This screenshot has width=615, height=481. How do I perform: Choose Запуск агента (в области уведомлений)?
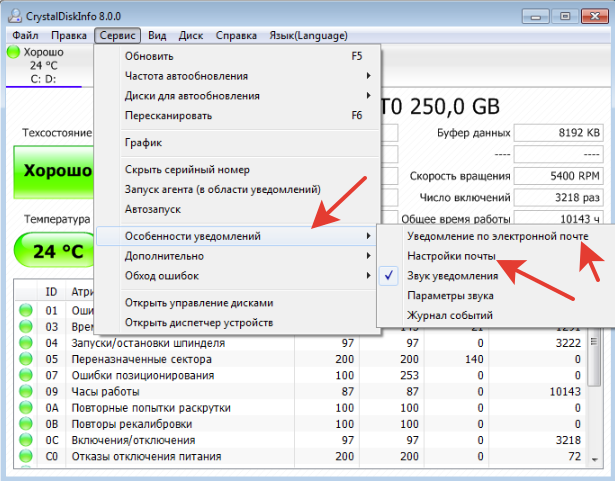[x=238, y=189]
